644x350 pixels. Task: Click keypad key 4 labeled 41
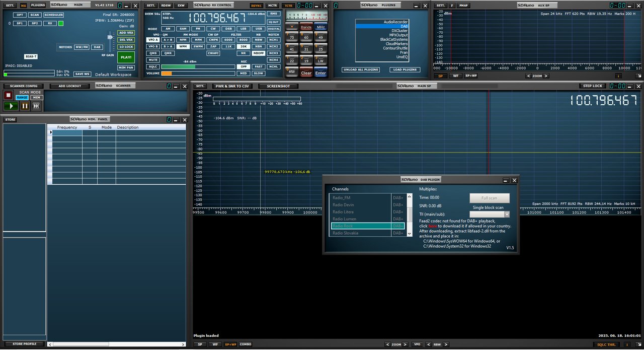point(291,48)
